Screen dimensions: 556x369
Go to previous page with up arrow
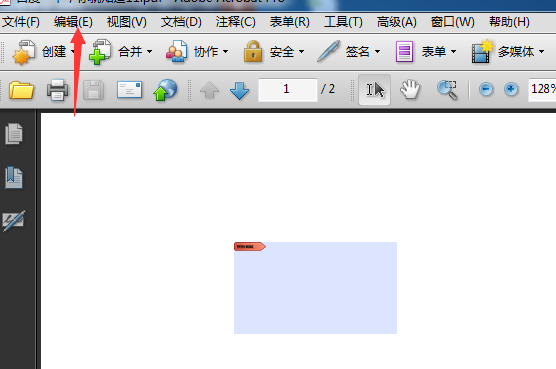[210, 90]
